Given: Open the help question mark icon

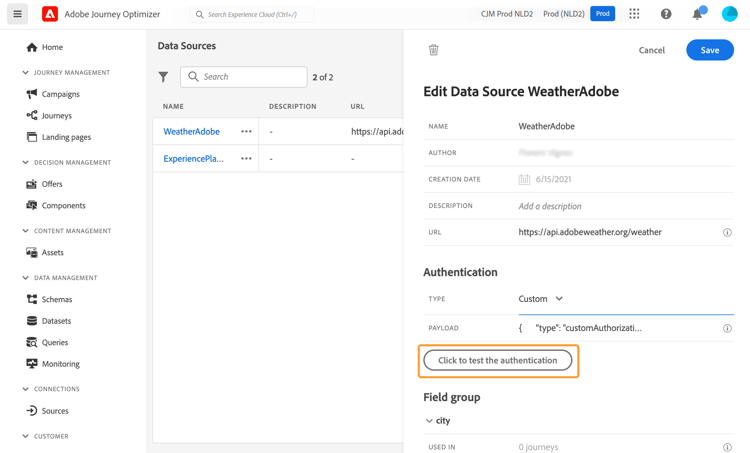Looking at the screenshot, I should tap(666, 14).
